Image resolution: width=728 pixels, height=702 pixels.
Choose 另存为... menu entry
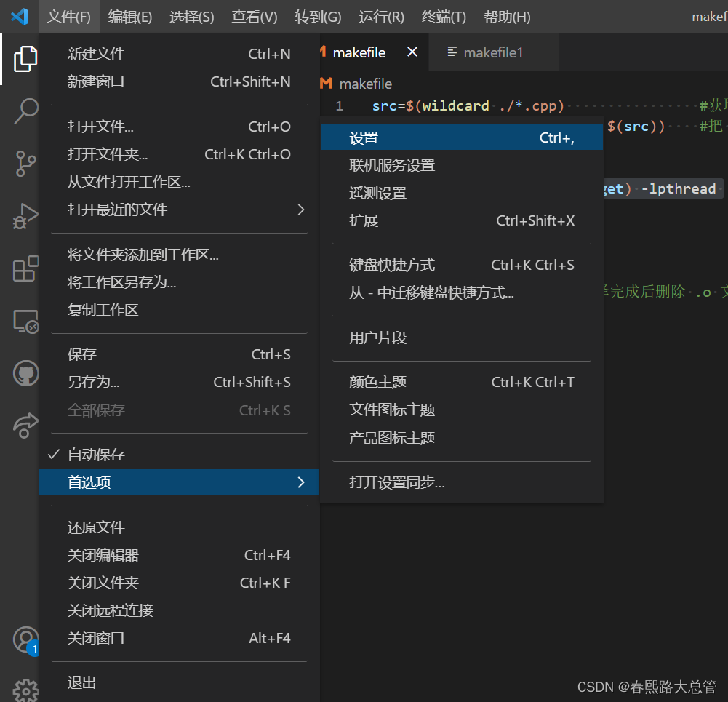click(x=179, y=382)
